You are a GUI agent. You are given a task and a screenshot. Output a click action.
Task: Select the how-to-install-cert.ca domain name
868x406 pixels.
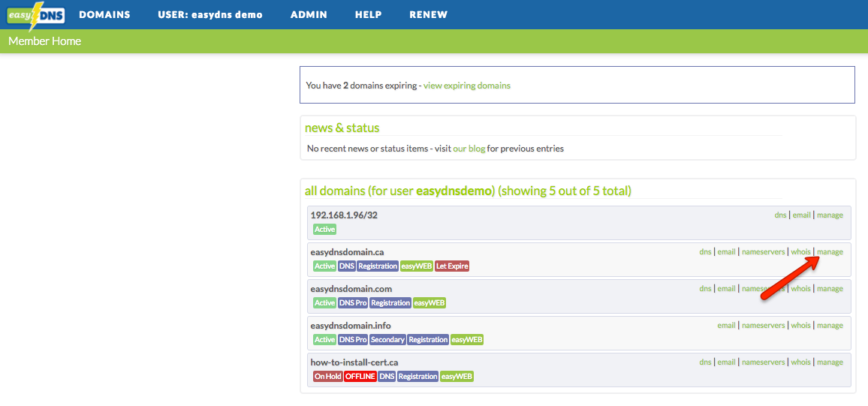tap(354, 362)
